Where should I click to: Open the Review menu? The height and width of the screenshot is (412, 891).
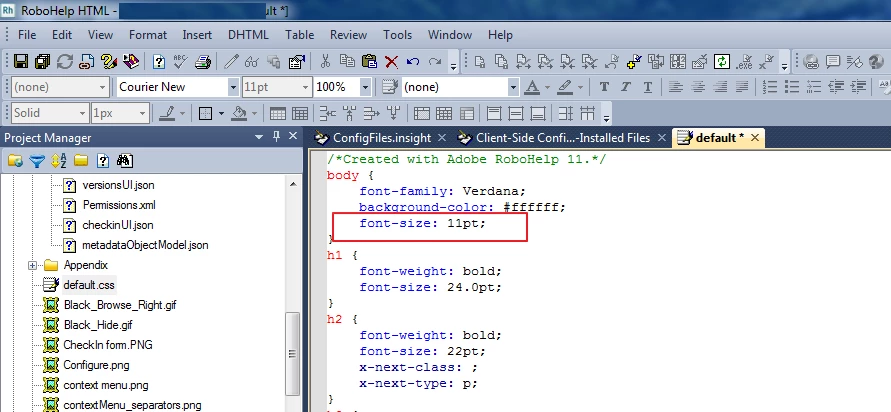pos(348,35)
